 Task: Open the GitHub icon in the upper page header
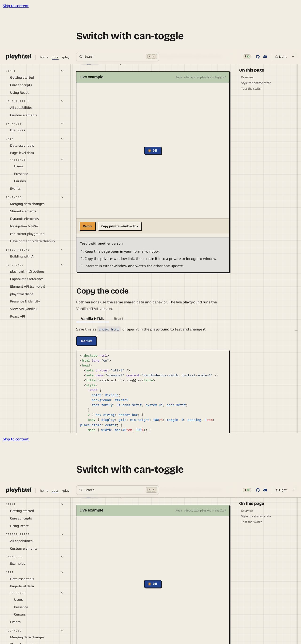257,57
